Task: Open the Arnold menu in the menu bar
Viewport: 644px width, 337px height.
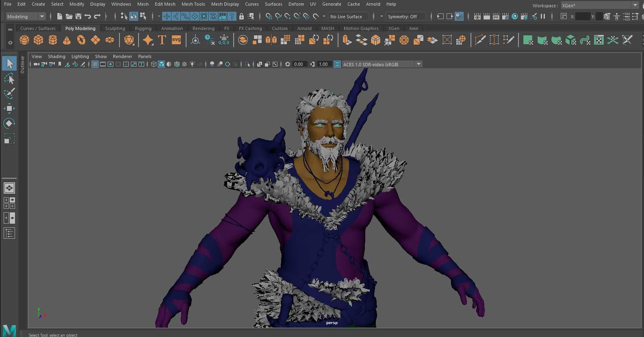Action: click(x=373, y=4)
